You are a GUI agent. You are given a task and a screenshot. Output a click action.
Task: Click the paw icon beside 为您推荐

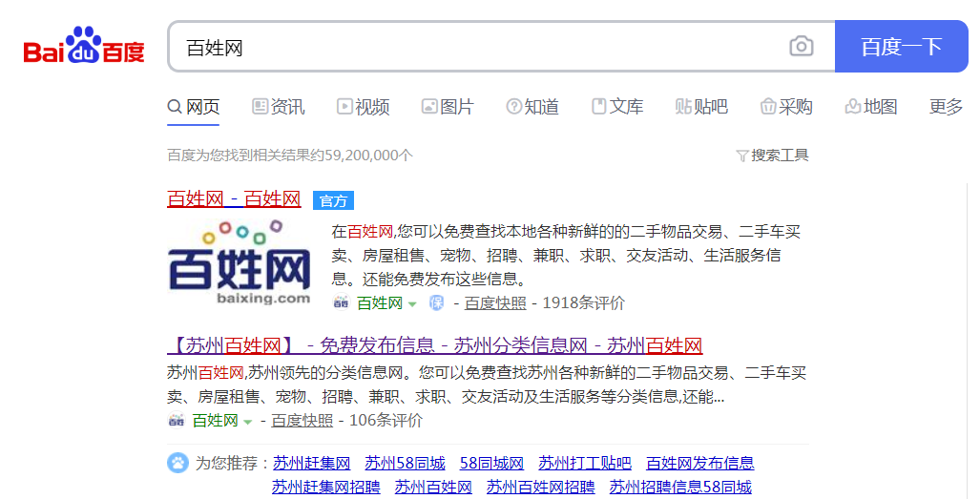pos(177,464)
